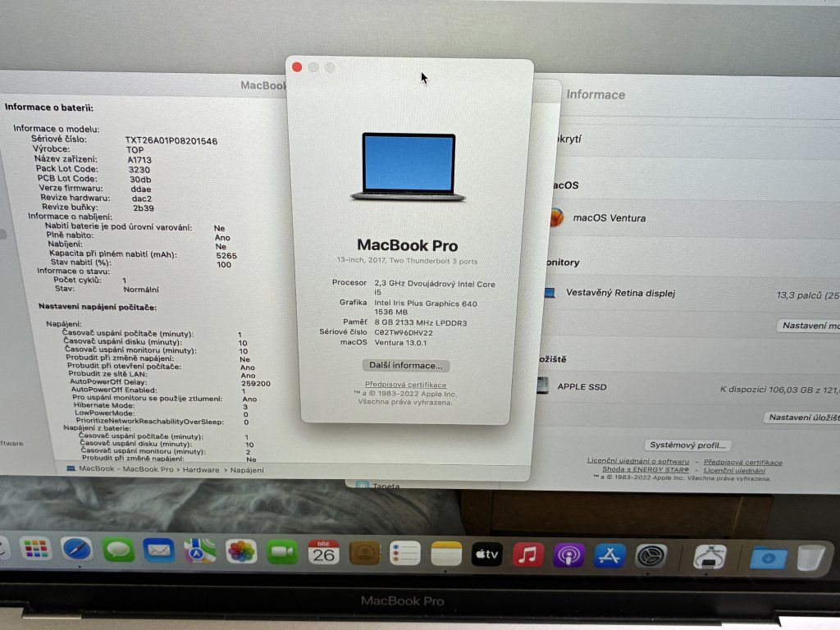Open Předpisová certifikace link in About window

[405, 385]
